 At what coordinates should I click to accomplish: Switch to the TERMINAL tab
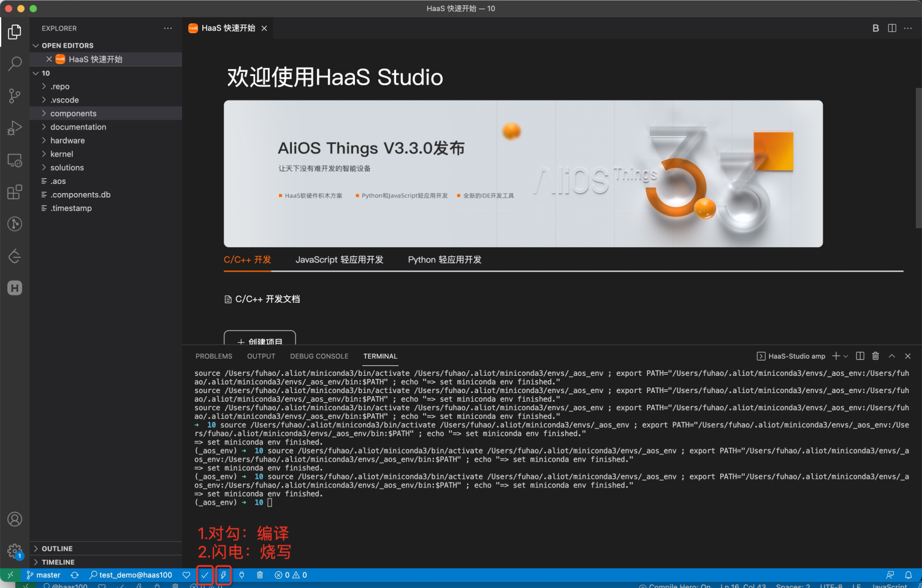click(380, 356)
